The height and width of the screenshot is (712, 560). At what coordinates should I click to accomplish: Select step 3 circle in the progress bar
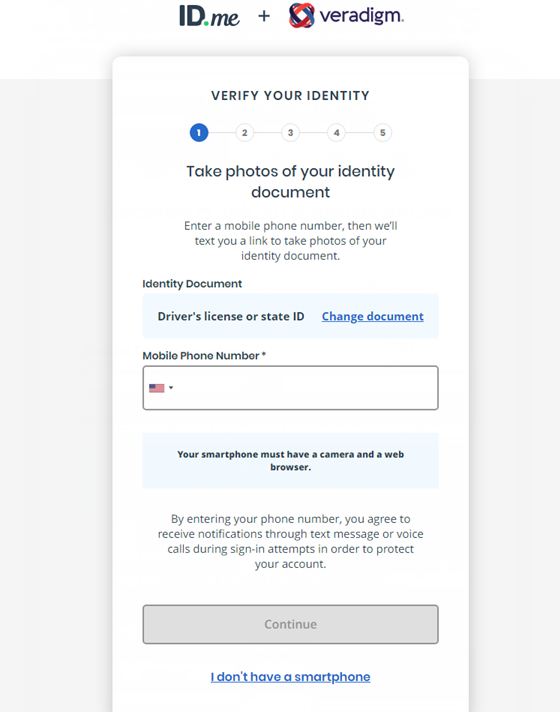point(291,133)
